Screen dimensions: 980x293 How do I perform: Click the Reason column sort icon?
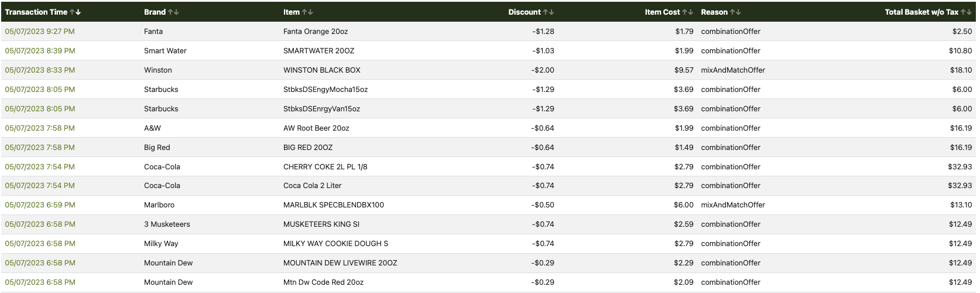click(736, 12)
